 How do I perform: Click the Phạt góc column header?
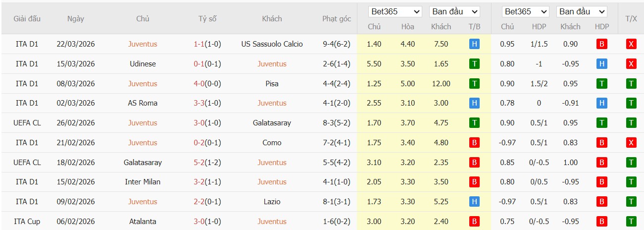coord(337,19)
